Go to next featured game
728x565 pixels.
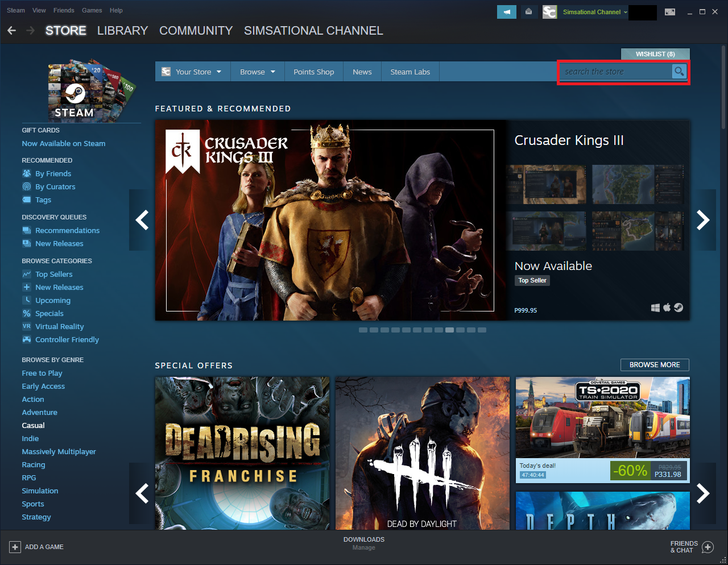click(x=703, y=220)
